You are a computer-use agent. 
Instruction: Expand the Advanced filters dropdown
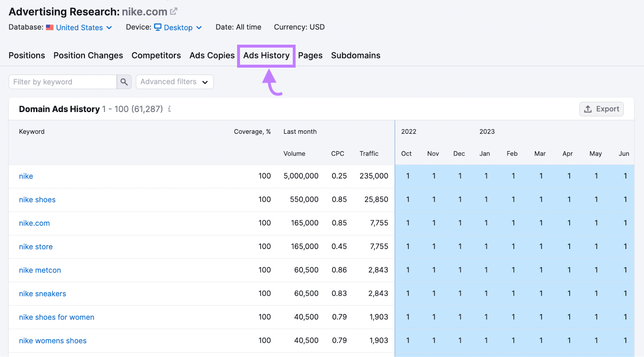(174, 82)
